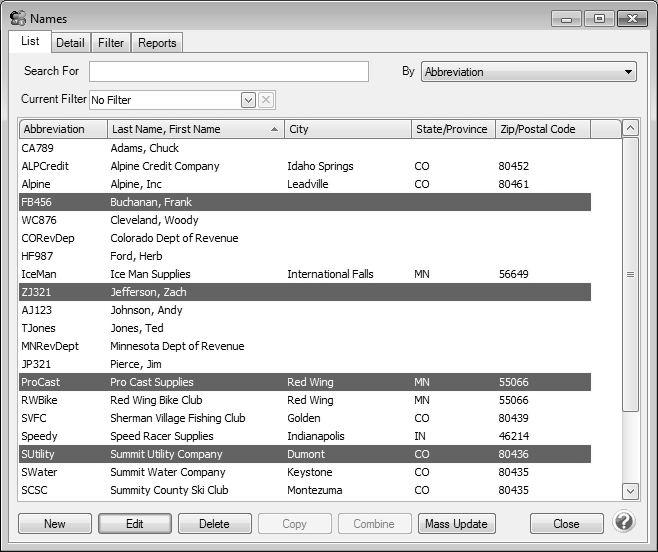Clear the current filter with the X icon
Image resolution: width=658 pixels, height=552 pixels.
point(266,100)
